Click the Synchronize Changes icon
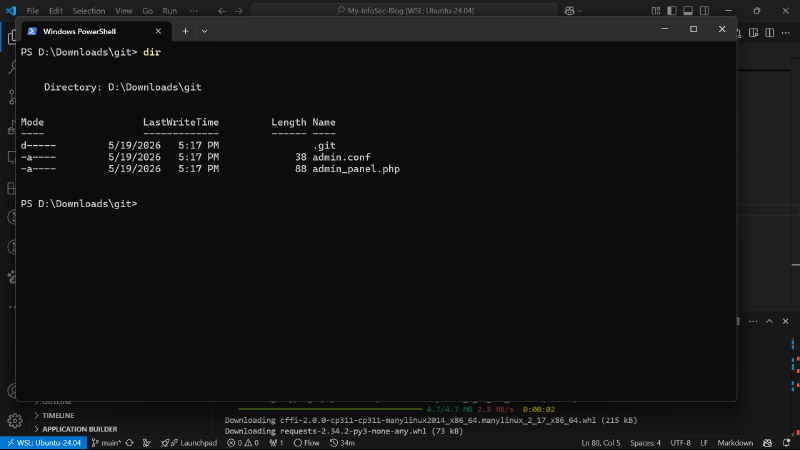This screenshot has width=800, height=450. 130,443
